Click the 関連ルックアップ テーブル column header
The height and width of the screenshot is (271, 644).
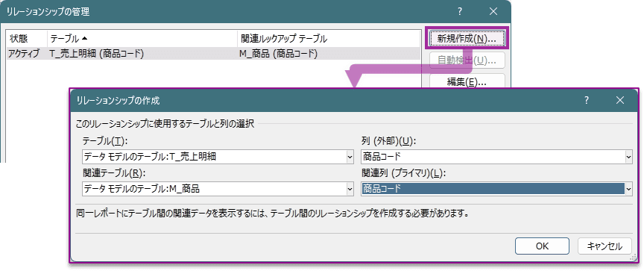click(x=329, y=39)
